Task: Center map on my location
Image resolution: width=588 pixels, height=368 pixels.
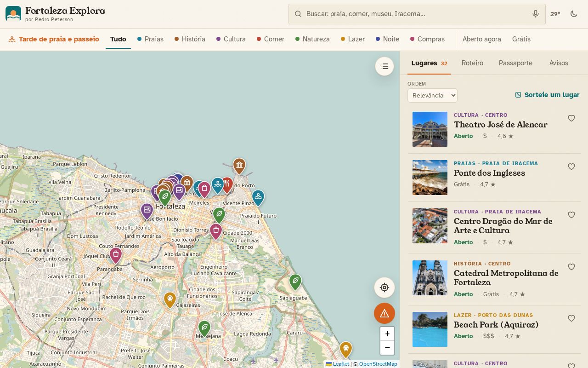Action: 384,287
